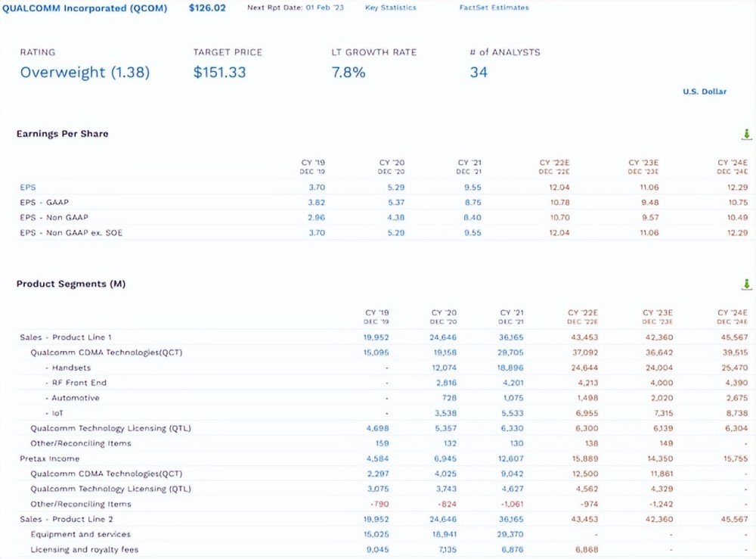Click the EPS - Non GAAP ex. SOE row
The image size is (756, 559).
pos(70,232)
